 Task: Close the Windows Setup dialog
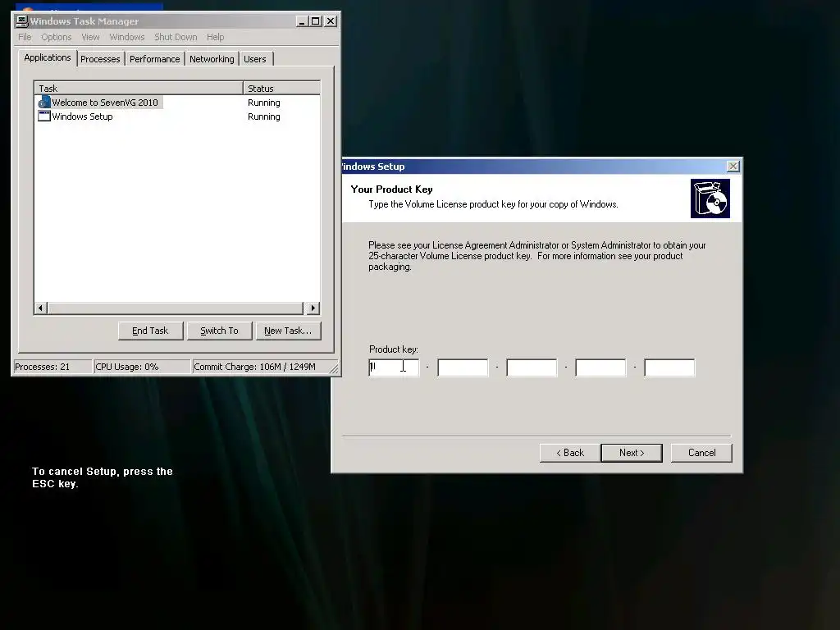click(733, 167)
